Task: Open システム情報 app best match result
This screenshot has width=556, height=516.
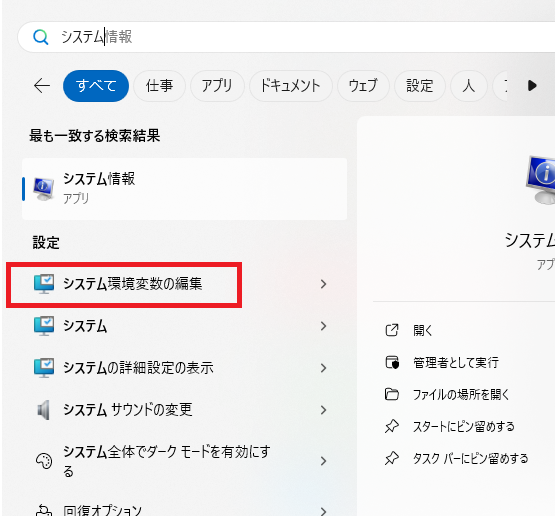Action: pyautogui.click(x=184, y=189)
